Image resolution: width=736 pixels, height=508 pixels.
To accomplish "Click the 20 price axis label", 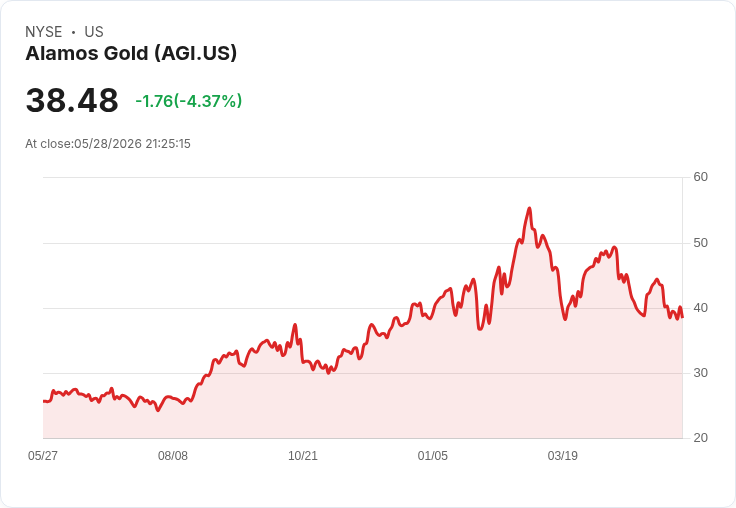I will click(701, 438).
